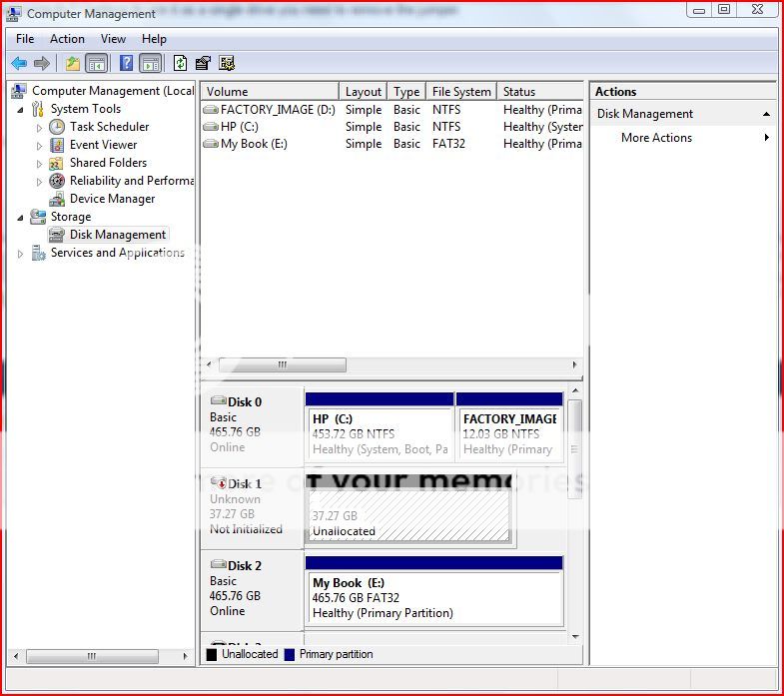The height and width of the screenshot is (696, 784).
Task: Click the HP (C:) volume drive icon
Action: (x=211, y=127)
